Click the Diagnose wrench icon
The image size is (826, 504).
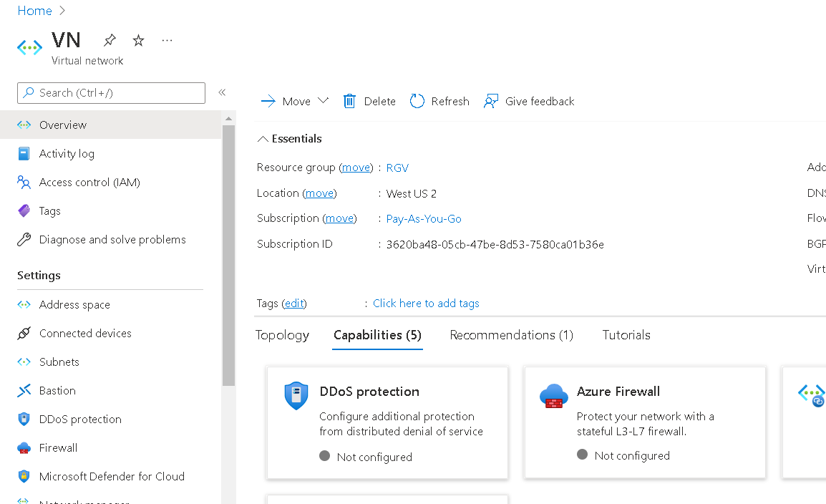pyautogui.click(x=24, y=240)
